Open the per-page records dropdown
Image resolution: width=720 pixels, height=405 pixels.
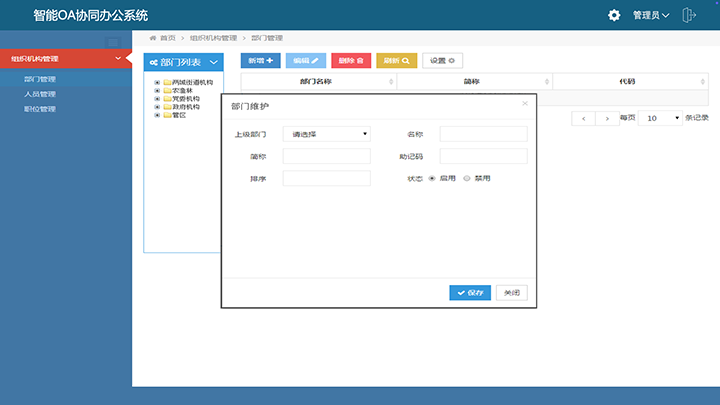[x=661, y=118]
